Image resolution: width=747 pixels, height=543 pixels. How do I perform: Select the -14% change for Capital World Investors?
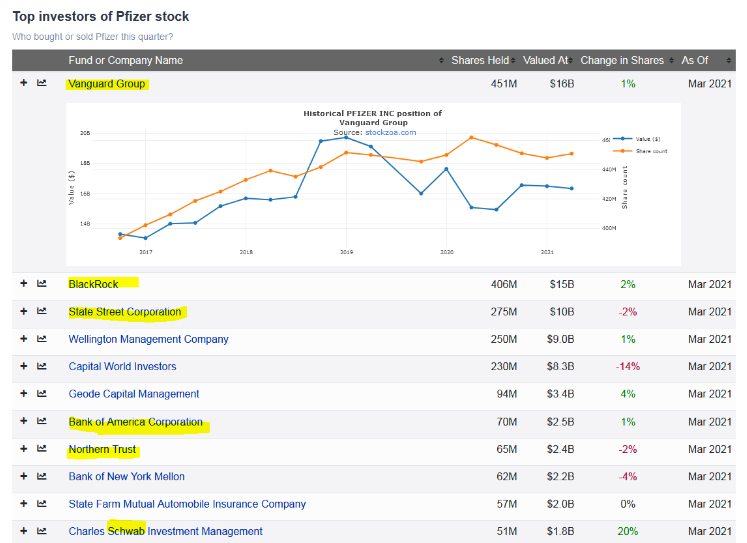click(x=627, y=366)
